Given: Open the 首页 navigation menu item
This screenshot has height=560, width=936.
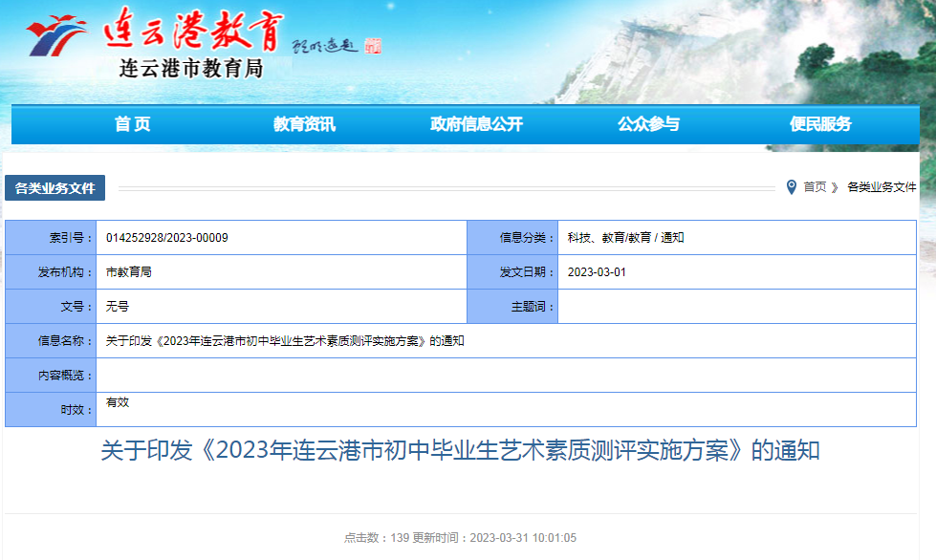Looking at the screenshot, I should click(x=133, y=124).
